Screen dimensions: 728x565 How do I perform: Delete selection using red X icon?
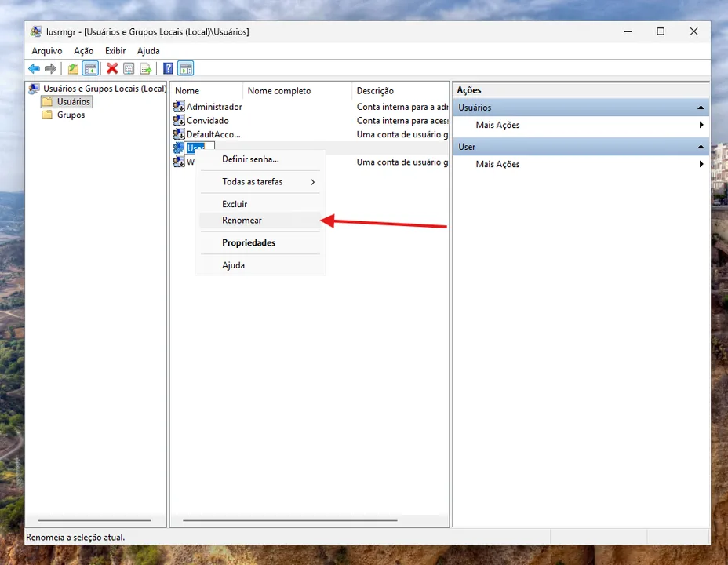[x=112, y=69]
